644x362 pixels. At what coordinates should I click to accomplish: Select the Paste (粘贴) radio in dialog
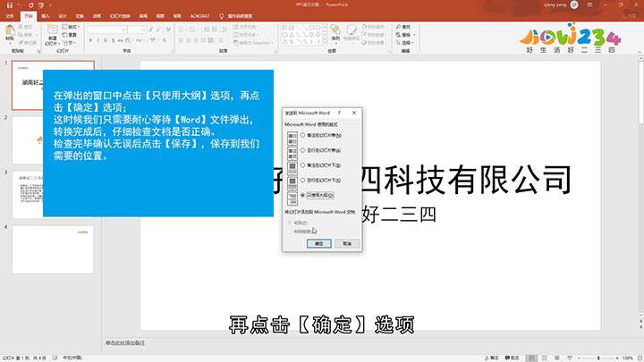coord(290,223)
